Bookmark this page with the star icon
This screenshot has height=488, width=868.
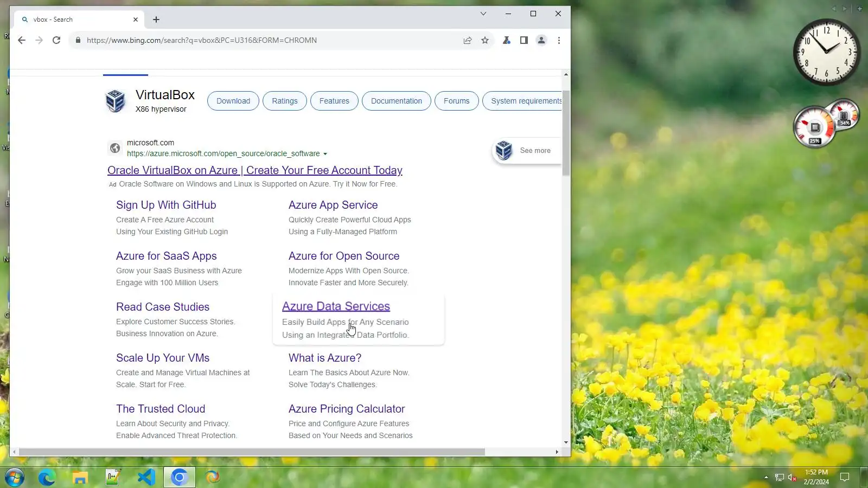[485, 40]
